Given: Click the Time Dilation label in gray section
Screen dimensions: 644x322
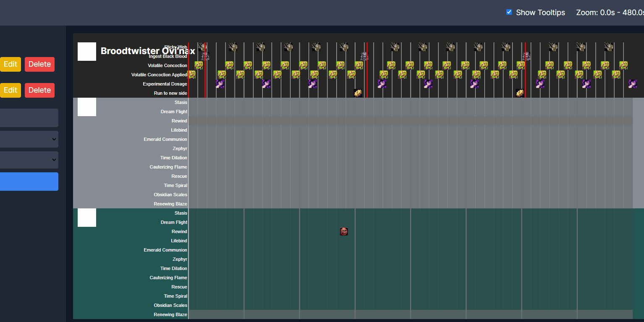Looking at the screenshot, I should tap(174, 158).
